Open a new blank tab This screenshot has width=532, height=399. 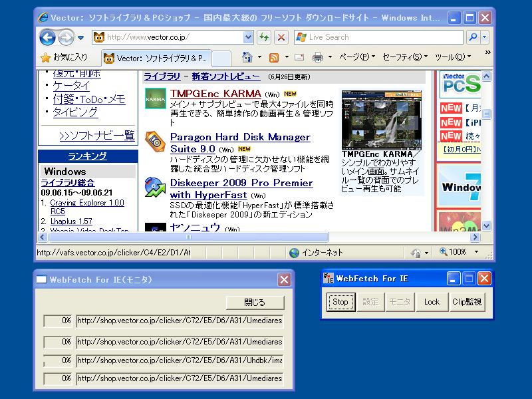(x=221, y=59)
